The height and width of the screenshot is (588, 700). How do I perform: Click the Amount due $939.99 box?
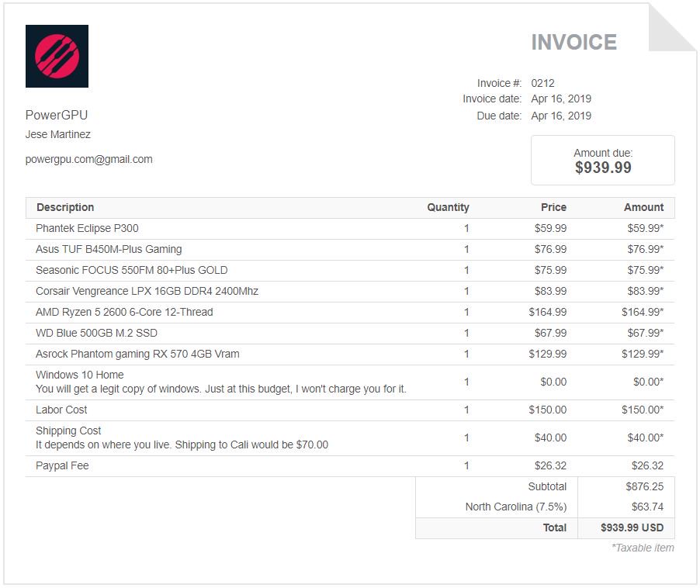tap(603, 160)
